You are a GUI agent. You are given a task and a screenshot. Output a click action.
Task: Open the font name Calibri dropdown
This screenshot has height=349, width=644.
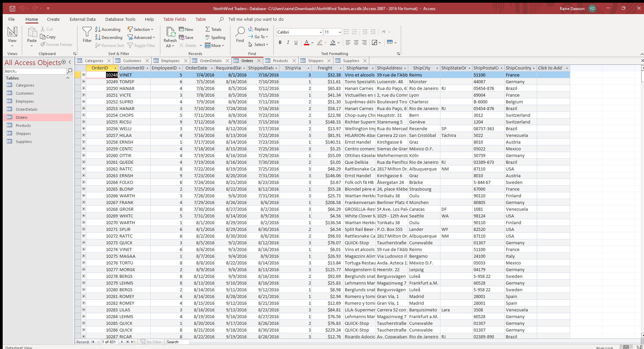click(x=321, y=32)
